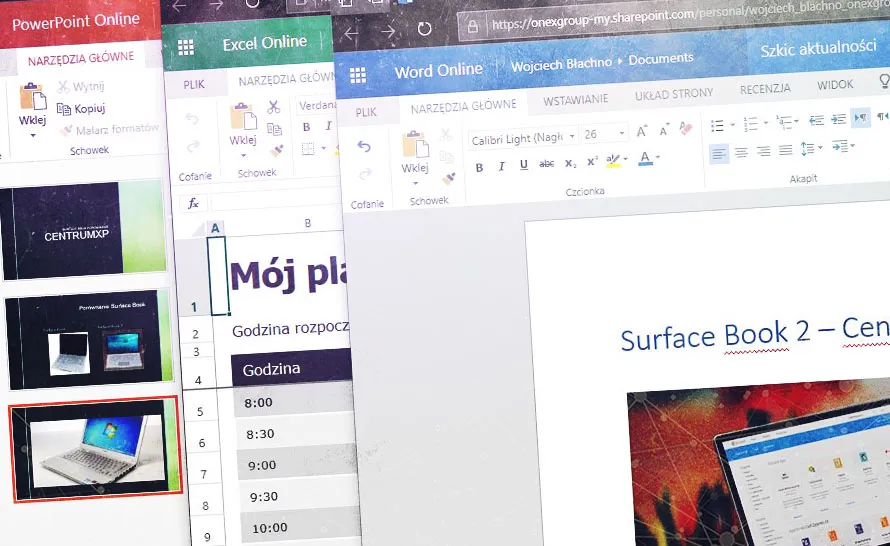The image size is (890, 546).
Task: Switch to WSTAWIANIE tab in Word
Action: (576, 100)
